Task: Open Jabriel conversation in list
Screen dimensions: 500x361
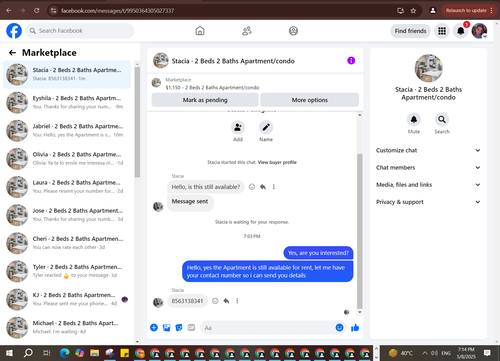Action: [x=67, y=131]
